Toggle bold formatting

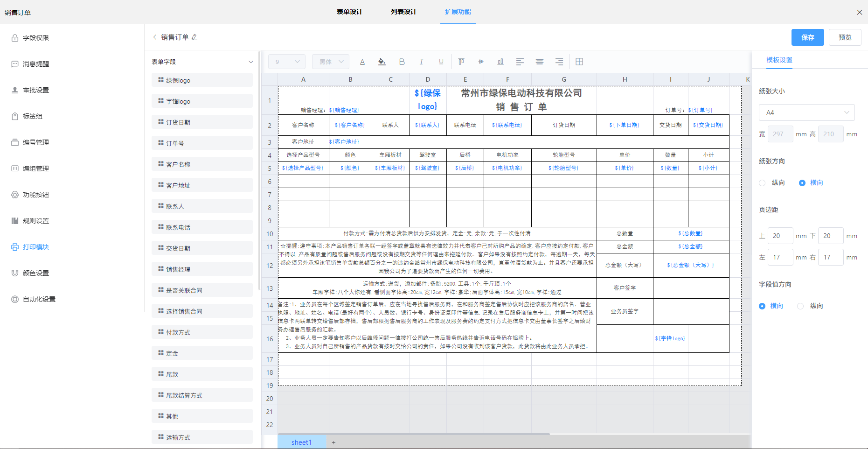click(x=402, y=62)
